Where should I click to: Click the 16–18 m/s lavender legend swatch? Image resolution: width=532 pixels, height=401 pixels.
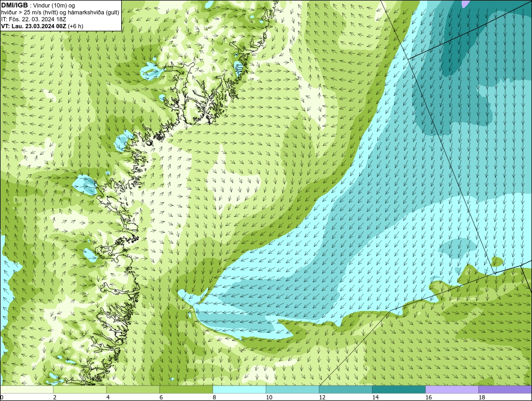(452, 389)
